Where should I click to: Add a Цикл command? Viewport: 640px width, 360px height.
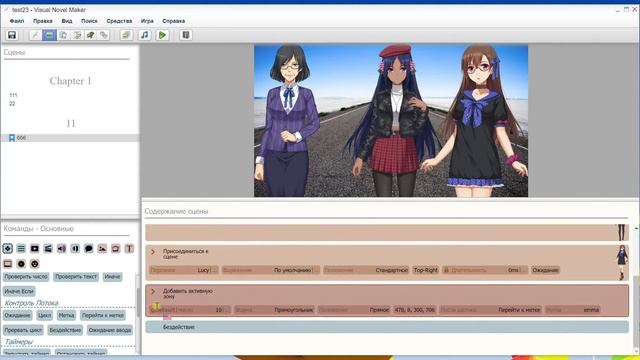[x=44, y=316]
